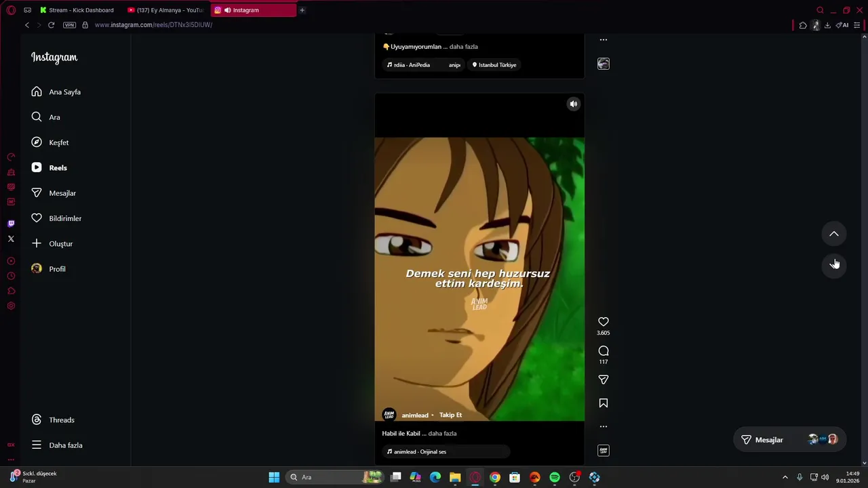This screenshot has width=868, height=488.
Task: Switch to Ey Almanya YouTube tab
Action: [165, 10]
